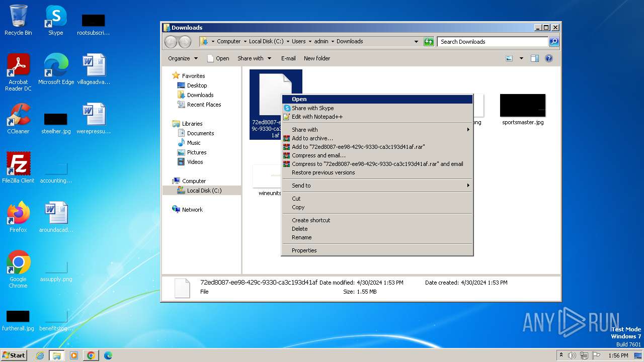Launch Google Chrome desktop shortcut

pyautogui.click(x=18, y=269)
